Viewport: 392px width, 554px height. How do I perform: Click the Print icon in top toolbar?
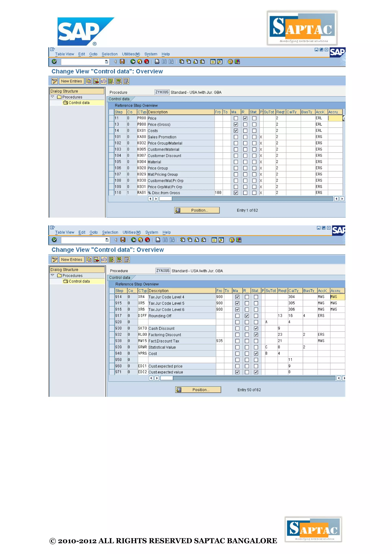tap(157, 62)
